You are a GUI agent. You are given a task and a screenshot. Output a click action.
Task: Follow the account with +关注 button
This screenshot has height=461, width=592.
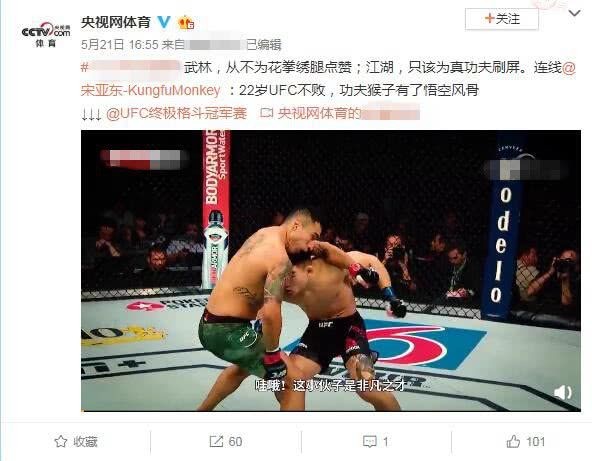coord(502,19)
